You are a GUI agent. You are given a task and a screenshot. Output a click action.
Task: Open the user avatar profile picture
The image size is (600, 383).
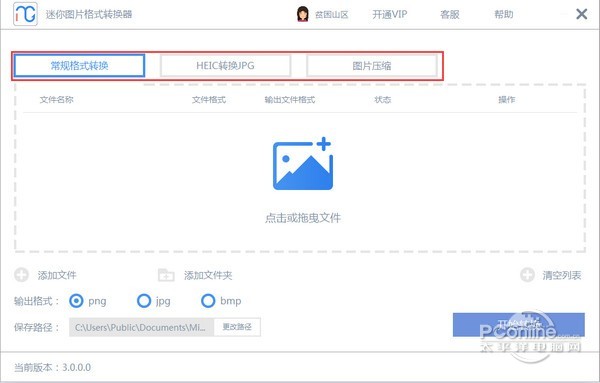pos(303,14)
